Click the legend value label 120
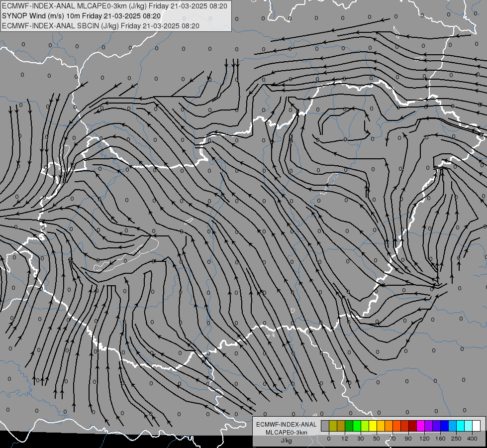487x448 pixels. pos(424,439)
